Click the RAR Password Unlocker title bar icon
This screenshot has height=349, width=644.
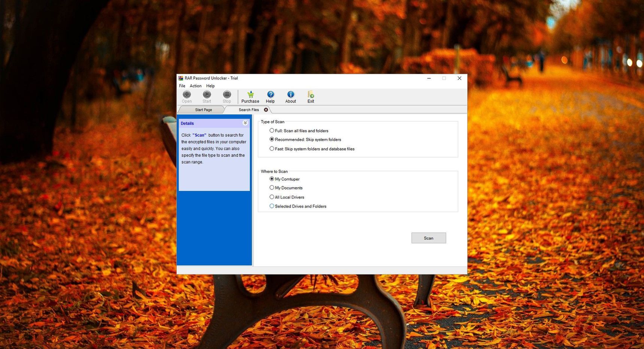click(x=180, y=78)
